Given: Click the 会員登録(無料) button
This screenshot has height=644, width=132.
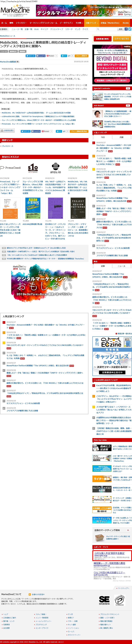Looking at the screenshot, I should point(103,39).
